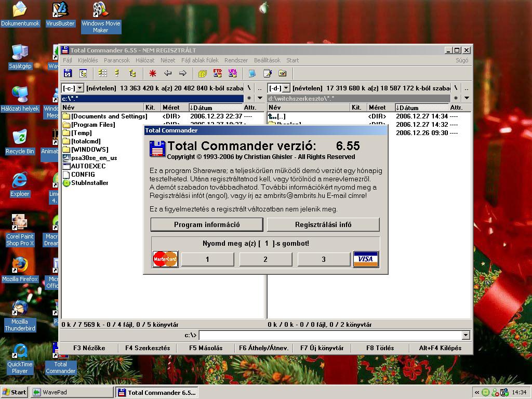Click the F5 Másolás function button
This screenshot has width=532, height=399.
(x=206, y=348)
